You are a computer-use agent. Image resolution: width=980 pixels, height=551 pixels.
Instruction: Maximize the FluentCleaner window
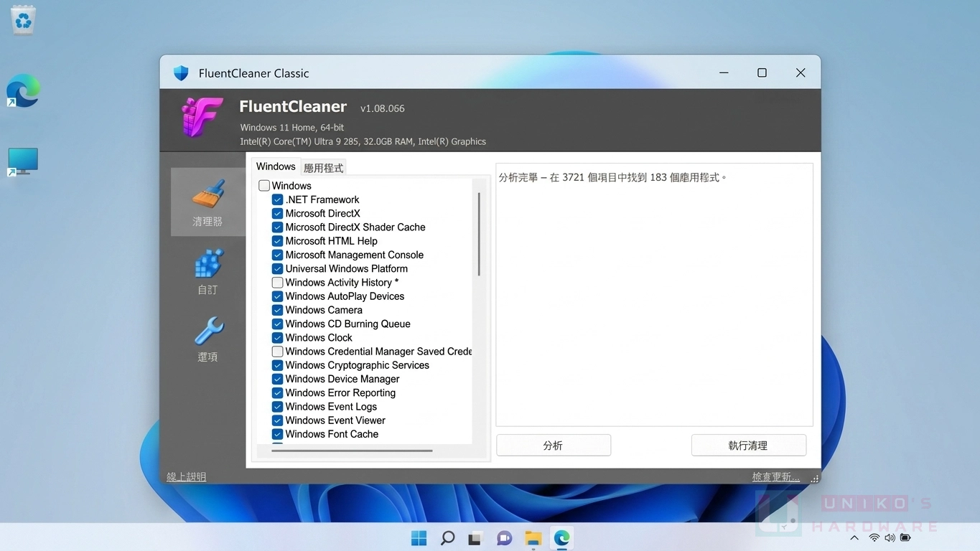pos(762,72)
